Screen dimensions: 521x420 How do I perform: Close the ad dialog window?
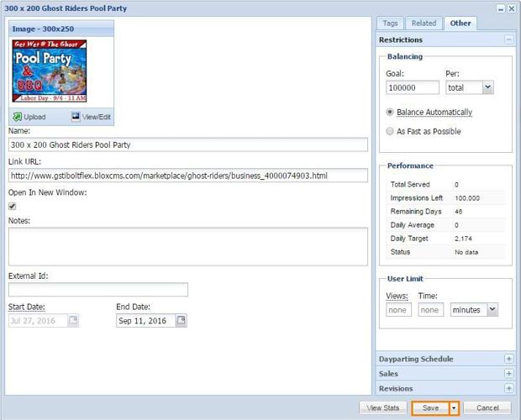[512, 8]
